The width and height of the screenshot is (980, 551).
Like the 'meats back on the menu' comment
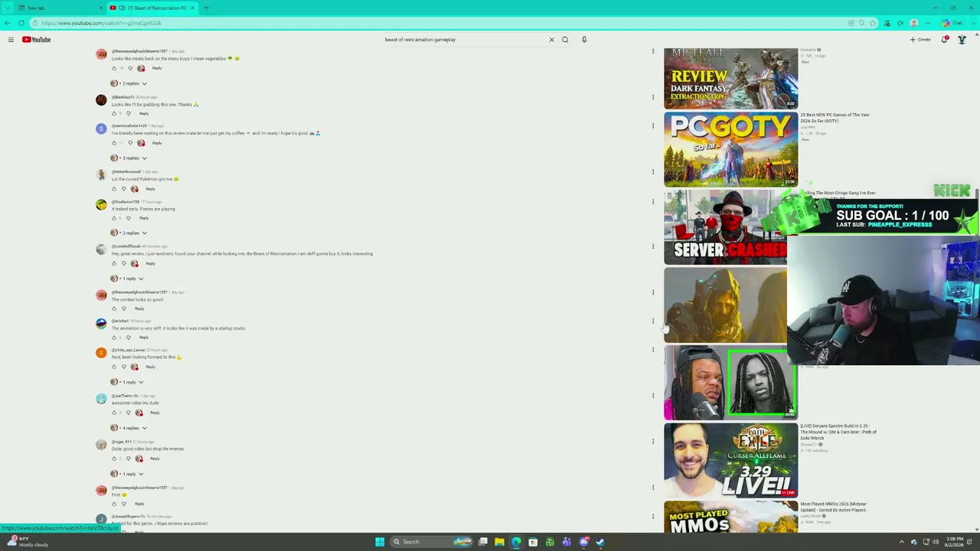[x=115, y=68]
